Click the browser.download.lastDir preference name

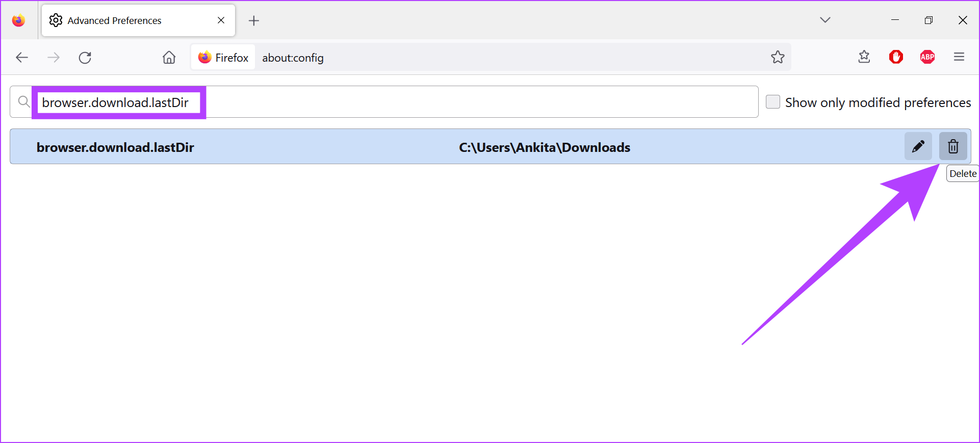[115, 147]
